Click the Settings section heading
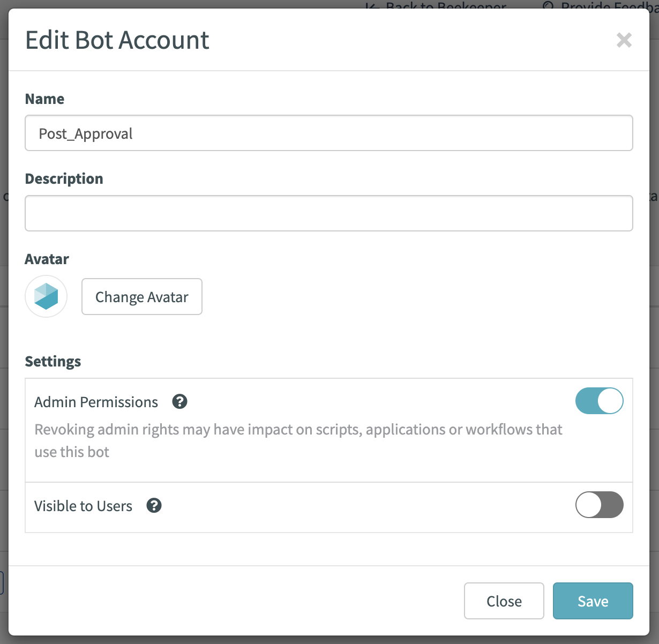659x644 pixels. click(x=53, y=362)
